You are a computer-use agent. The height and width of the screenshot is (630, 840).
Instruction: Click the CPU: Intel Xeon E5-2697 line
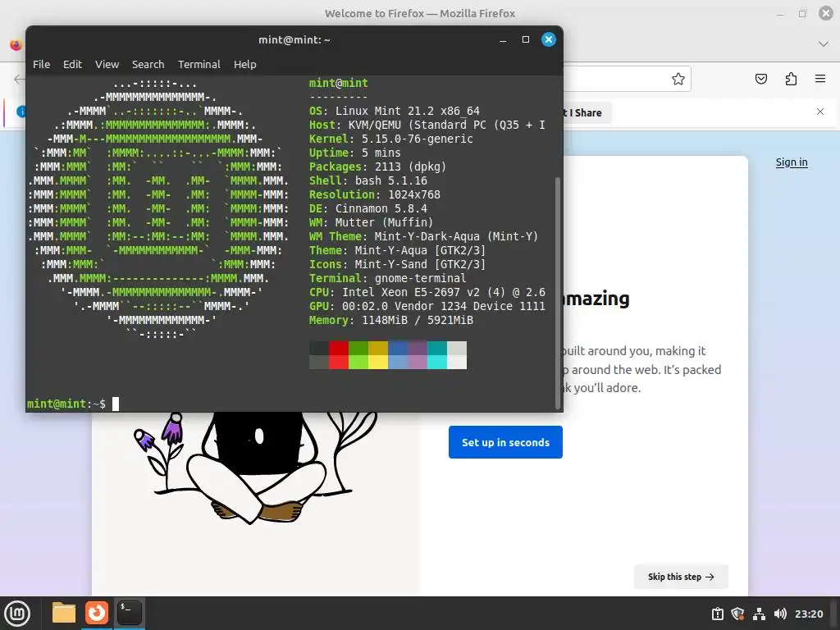click(427, 292)
